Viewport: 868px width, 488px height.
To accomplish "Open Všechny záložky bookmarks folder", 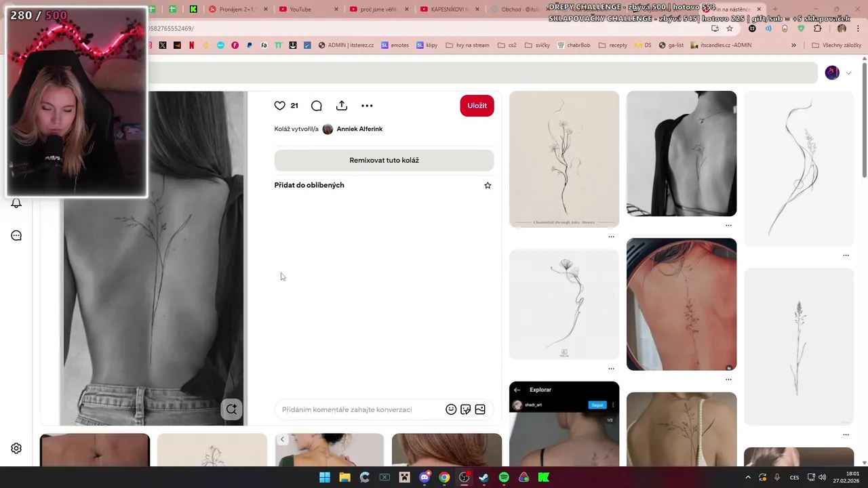I will (x=836, y=45).
